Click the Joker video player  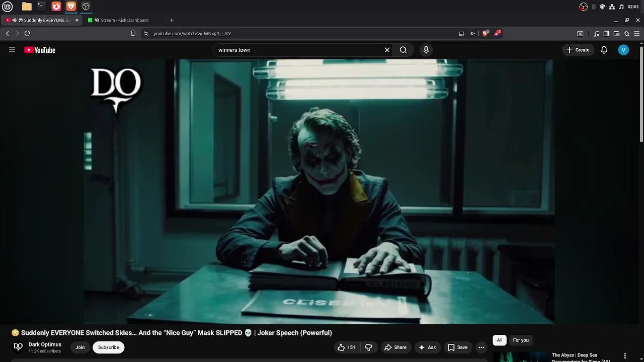coord(319,192)
